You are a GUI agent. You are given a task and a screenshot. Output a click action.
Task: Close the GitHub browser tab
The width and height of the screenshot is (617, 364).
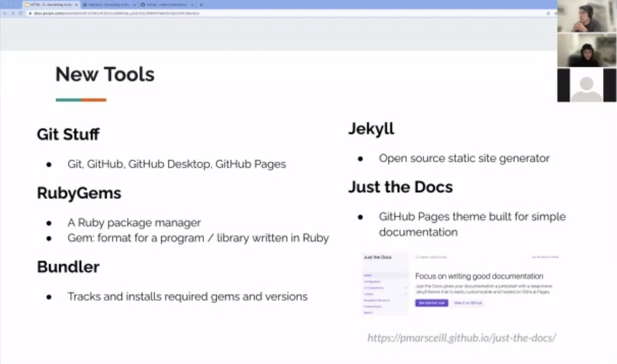(192, 4)
